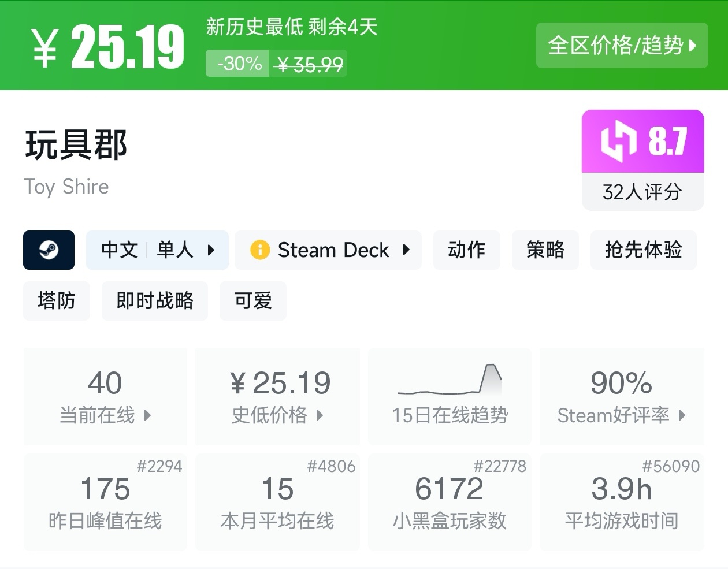Expand the 全区价格/趋势 arrow
728x569 pixels.
[693, 46]
